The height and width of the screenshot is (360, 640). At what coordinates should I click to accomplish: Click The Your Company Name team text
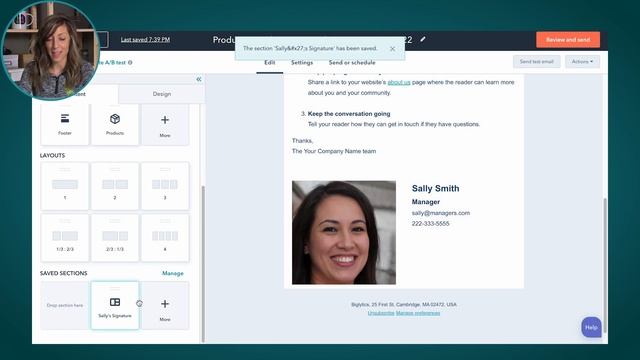pos(334,151)
